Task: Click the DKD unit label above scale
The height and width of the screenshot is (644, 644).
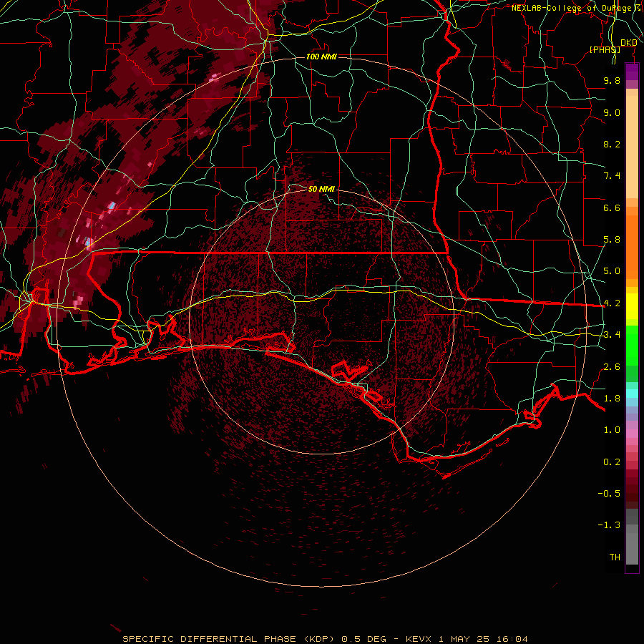Action: tap(629, 43)
